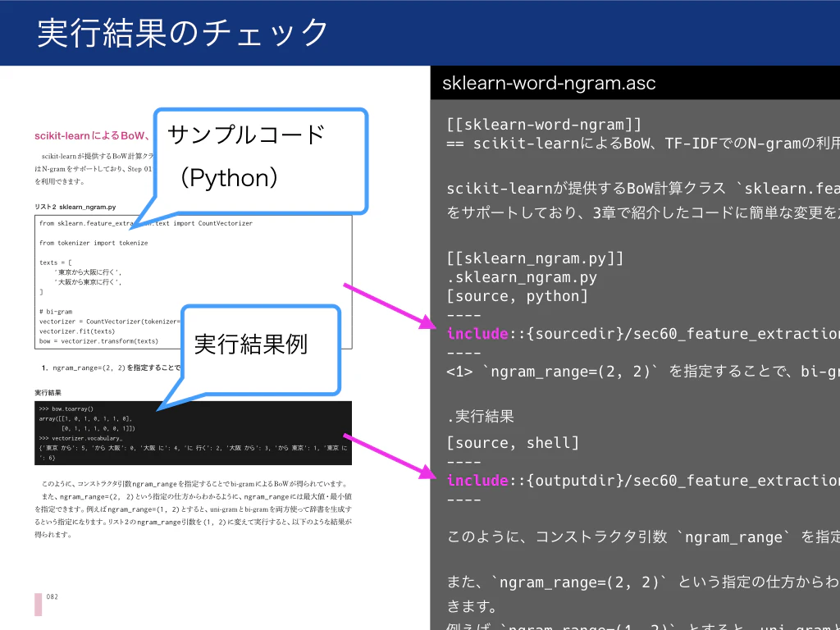The width and height of the screenshot is (840, 630).
Task: Select the file name sklearn-word-ngram.asc
Action: pyautogui.click(x=549, y=84)
